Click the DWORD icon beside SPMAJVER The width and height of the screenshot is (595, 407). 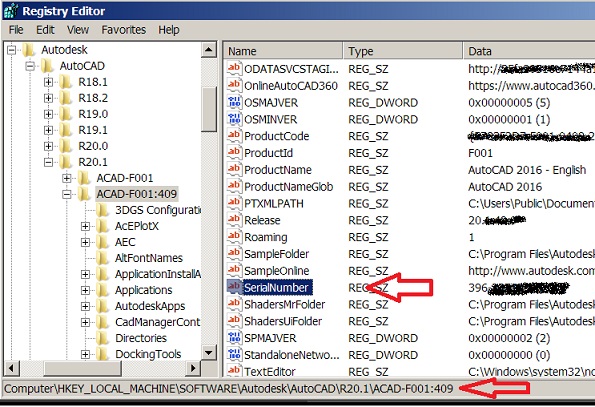pyautogui.click(x=234, y=338)
